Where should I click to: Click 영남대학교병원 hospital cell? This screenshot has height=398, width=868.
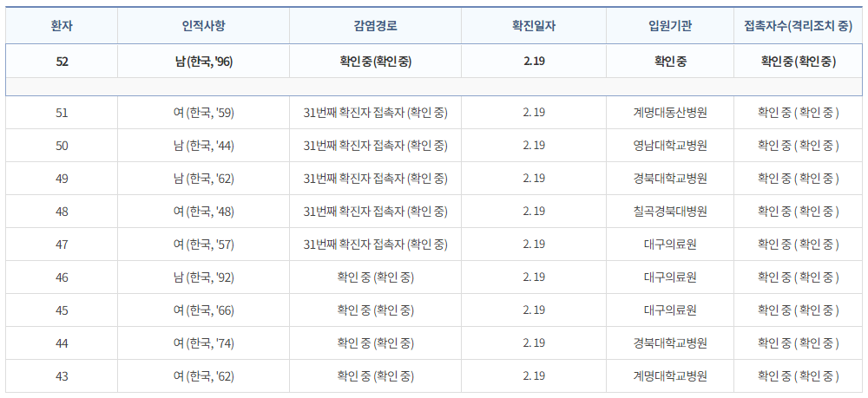670,146
